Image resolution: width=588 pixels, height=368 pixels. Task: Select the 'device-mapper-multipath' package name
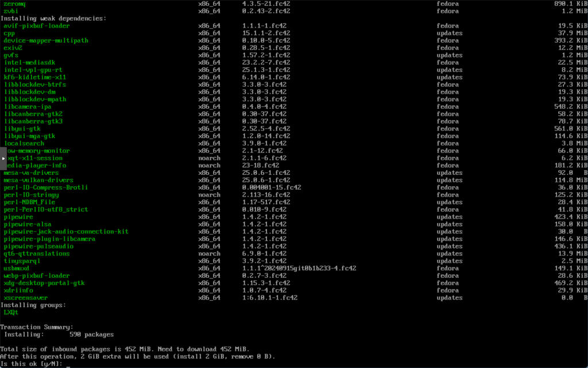[46, 41]
